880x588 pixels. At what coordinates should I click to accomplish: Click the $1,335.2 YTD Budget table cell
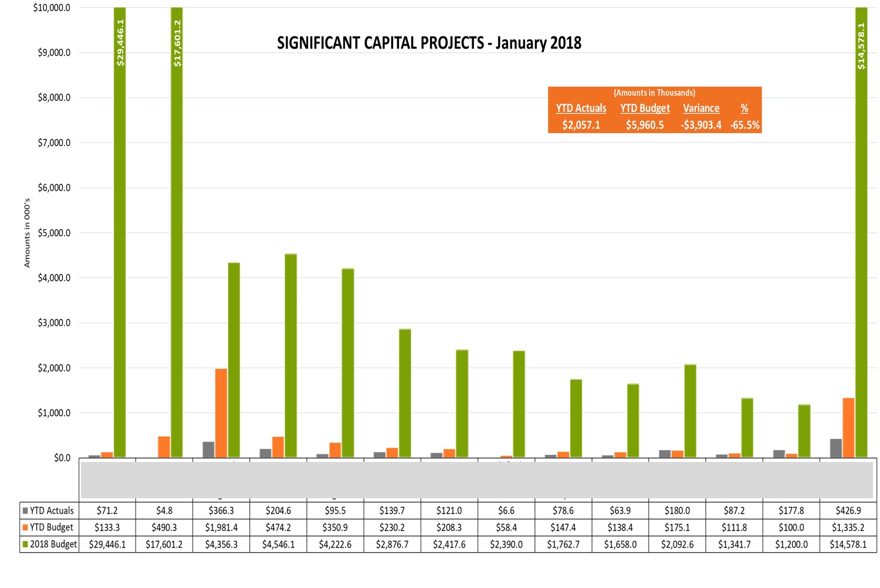click(848, 528)
